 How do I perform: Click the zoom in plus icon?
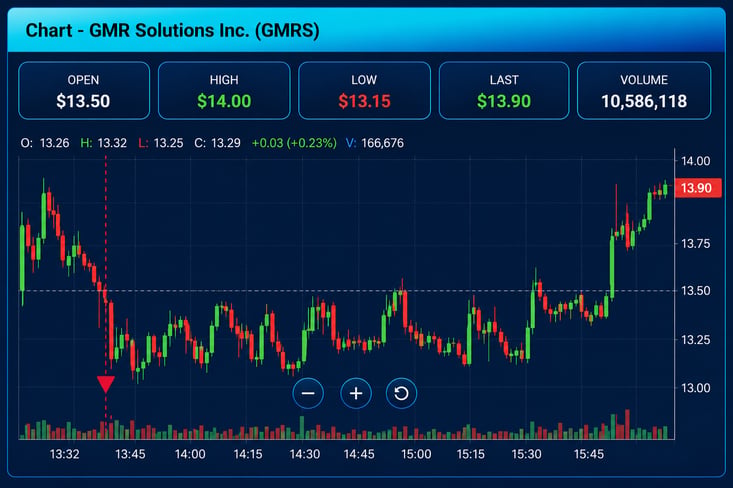coord(356,393)
